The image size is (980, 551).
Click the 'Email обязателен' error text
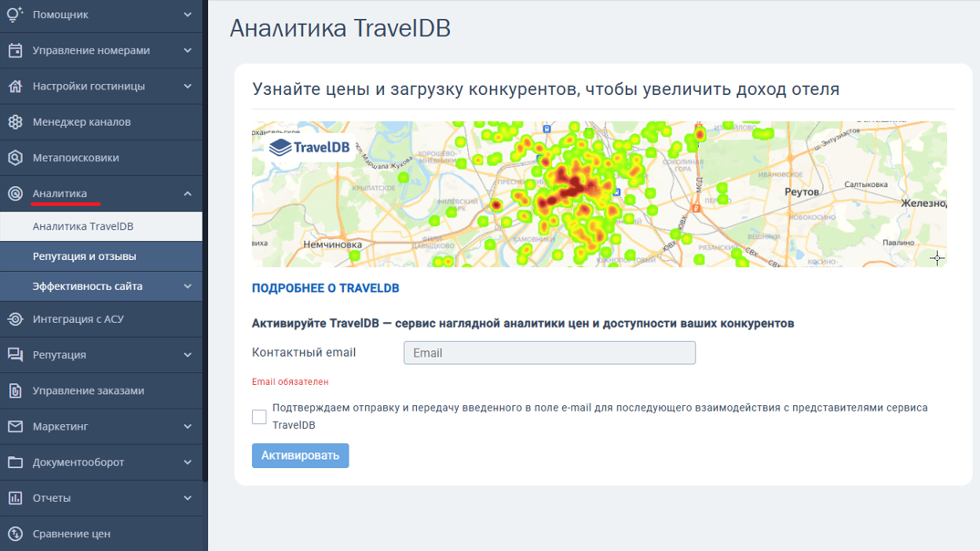click(x=290, y=381)
